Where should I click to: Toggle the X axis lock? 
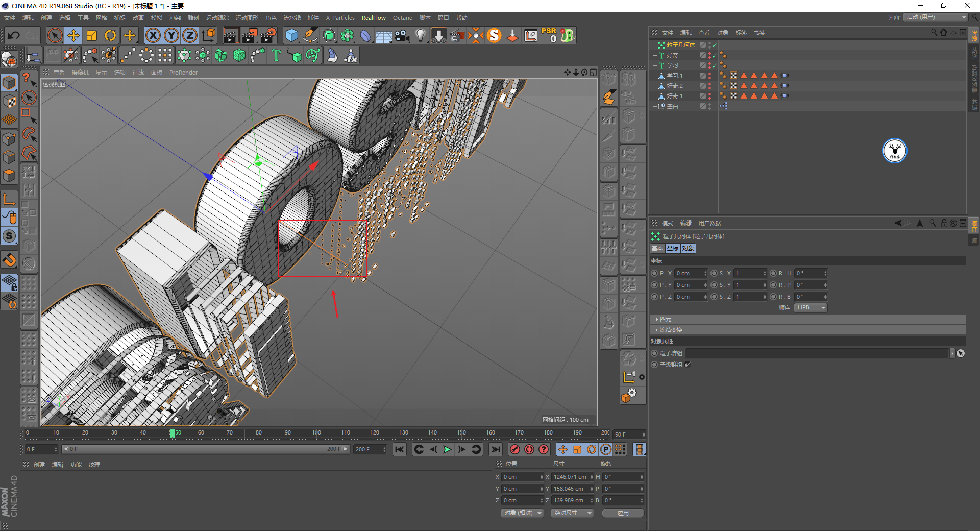[153, 35]
